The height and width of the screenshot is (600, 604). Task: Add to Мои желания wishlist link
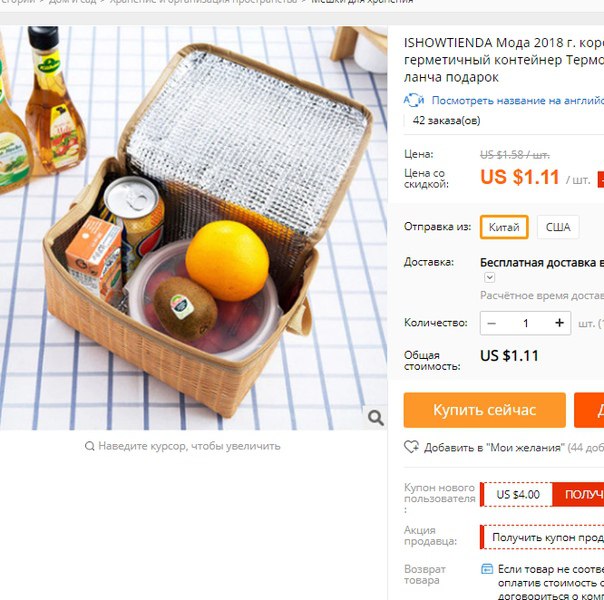pyautogui.click(x=494, y=448)
